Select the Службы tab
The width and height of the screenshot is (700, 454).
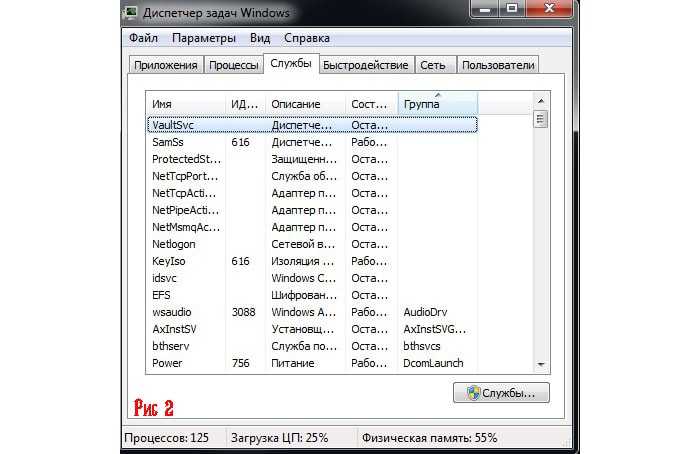(x=291, y=63)
